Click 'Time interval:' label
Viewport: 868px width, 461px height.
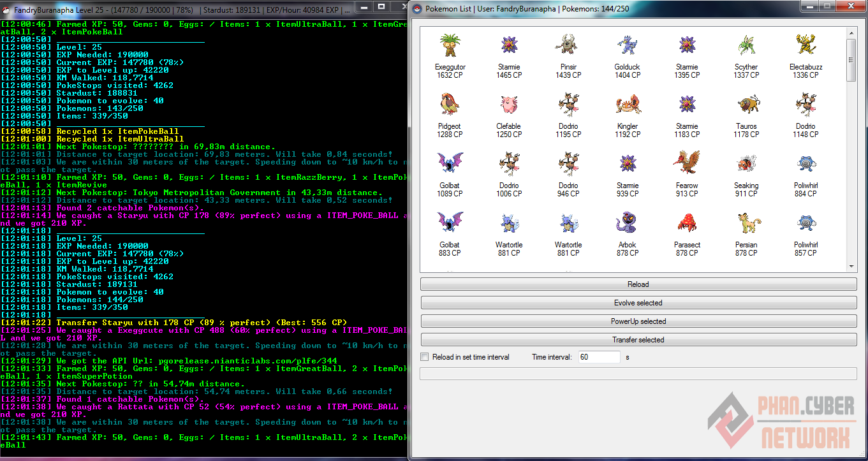pyautogui.click(x=552, y=357)
